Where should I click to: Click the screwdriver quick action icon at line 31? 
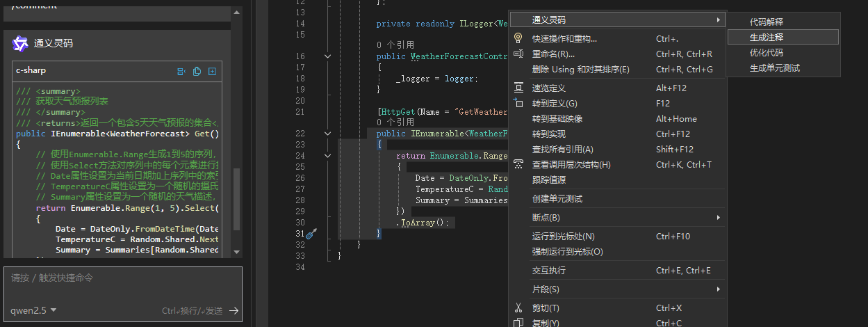click(311, 234)
